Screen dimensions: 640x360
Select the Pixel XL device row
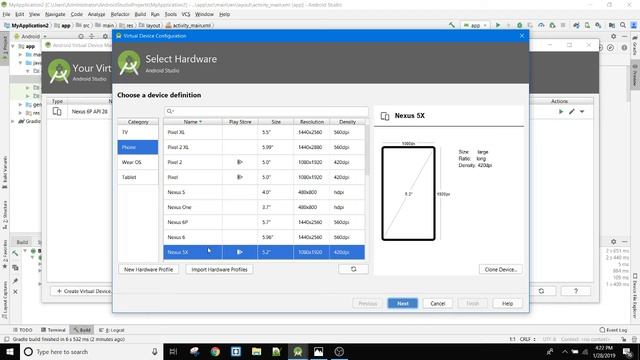coord(264,132)
